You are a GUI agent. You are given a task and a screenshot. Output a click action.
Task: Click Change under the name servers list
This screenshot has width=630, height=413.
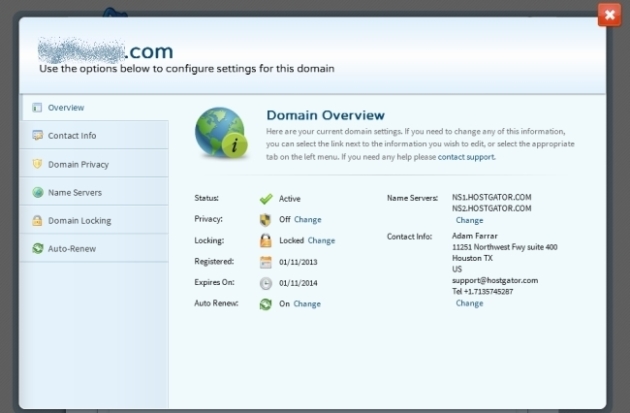click(469, 220)
